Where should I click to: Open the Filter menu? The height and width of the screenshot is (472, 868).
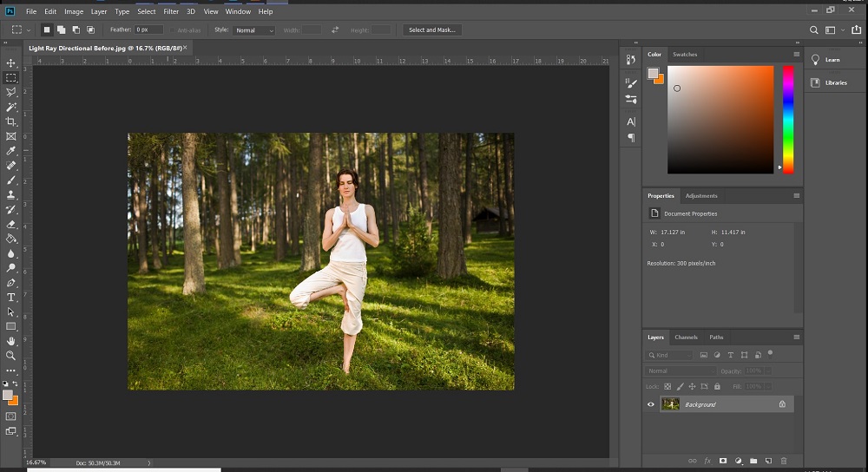171,11
